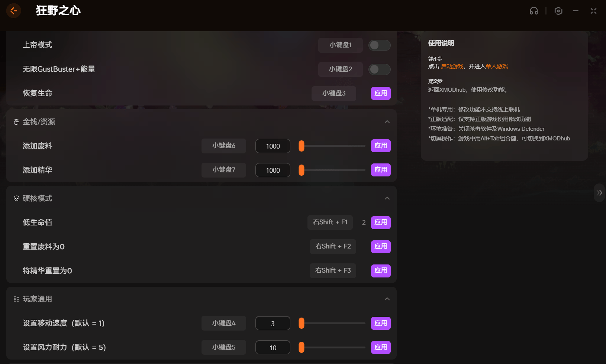The width and height of the screenshot is (606, 364).
Task: Collapse the 硬核模式 section chevron
Action: [387, 198]
